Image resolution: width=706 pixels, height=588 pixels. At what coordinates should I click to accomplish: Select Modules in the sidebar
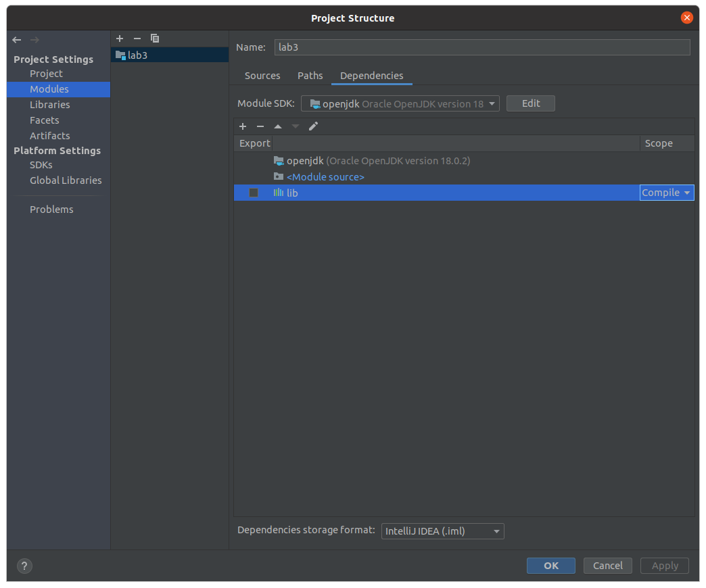59,89
